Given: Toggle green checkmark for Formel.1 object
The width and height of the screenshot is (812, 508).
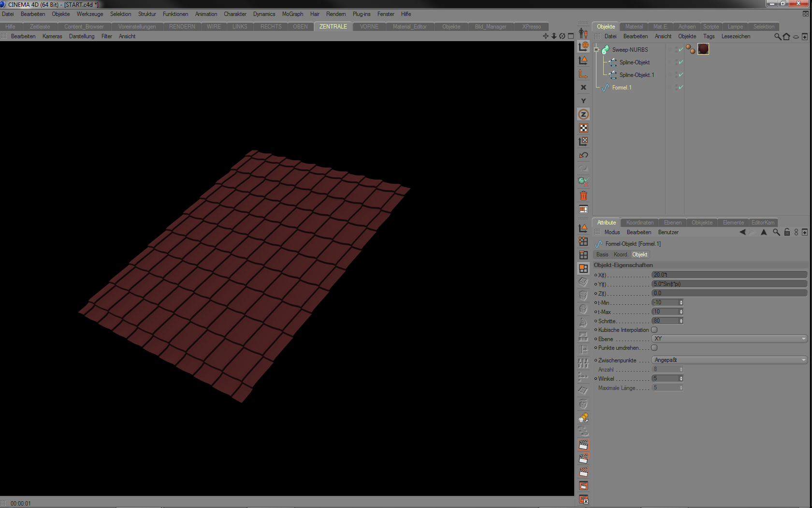Looking at the screenshot, I should pos(681,88).
